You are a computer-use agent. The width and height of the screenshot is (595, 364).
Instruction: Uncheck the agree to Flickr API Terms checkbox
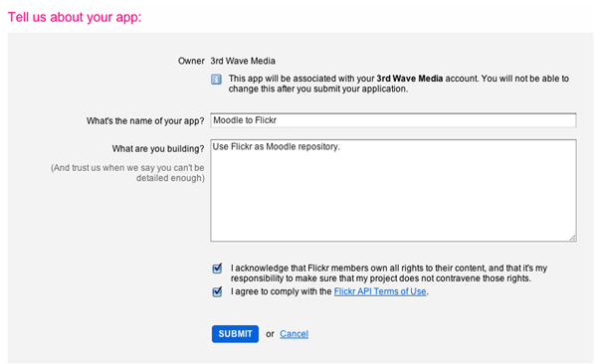coord(217,291)
